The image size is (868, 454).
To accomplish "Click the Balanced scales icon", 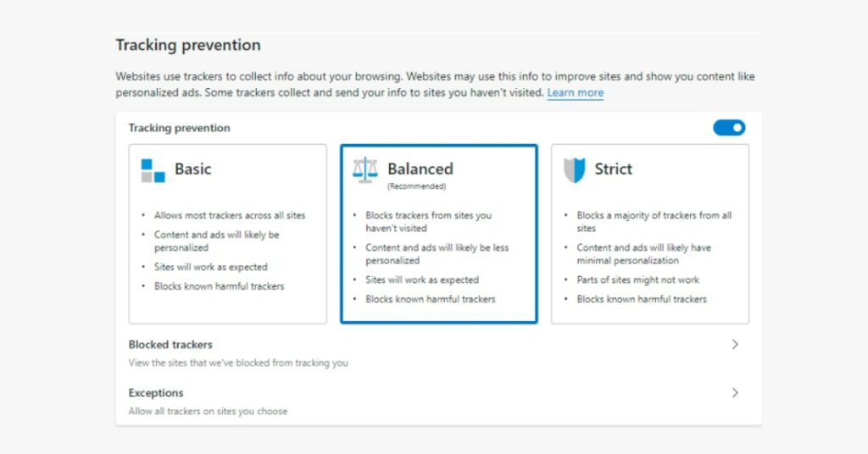I will click(x=365, y=170).
